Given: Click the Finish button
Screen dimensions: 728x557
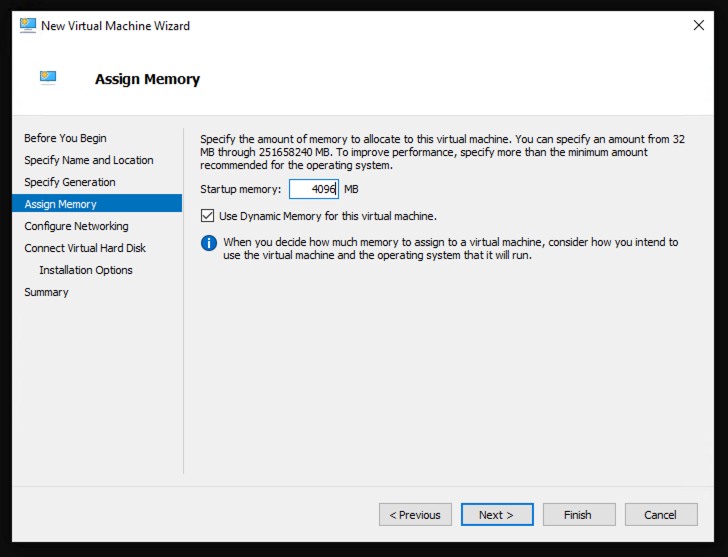Looking at the screenshot, I should point(578,515).
